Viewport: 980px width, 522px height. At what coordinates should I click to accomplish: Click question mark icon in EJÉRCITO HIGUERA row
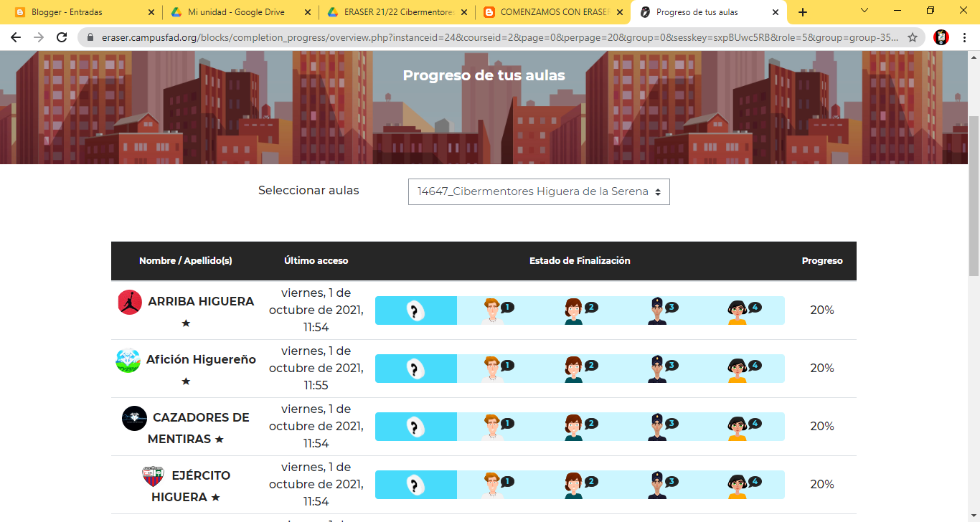tap(415, 485)
